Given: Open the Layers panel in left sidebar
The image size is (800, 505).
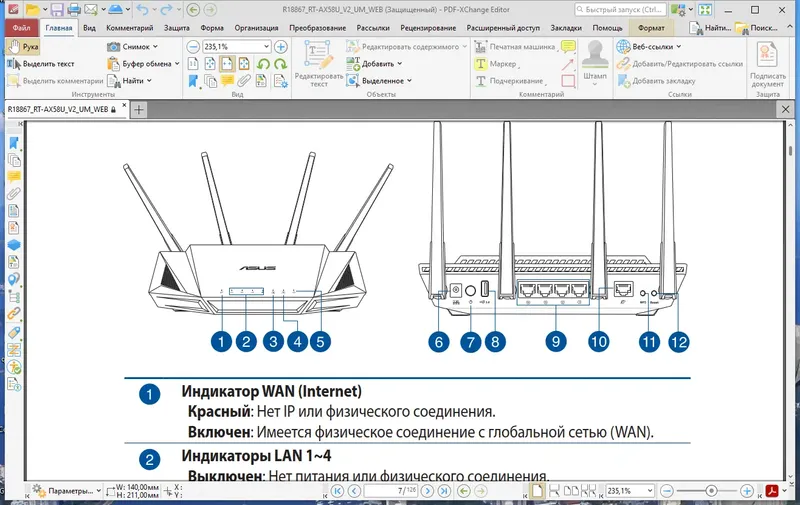Looking at the screenshot, I should coord(14,245).
